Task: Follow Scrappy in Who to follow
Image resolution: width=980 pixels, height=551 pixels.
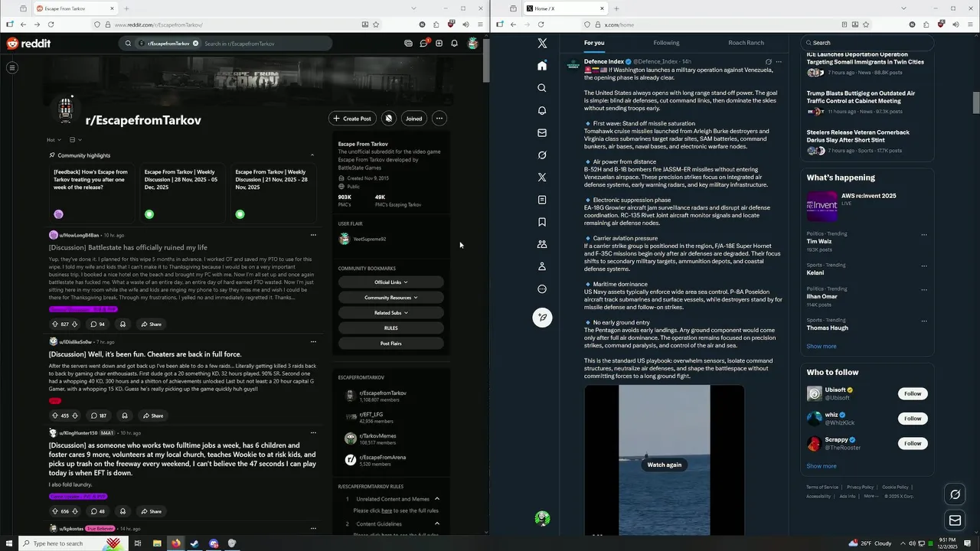Action: click(913, 444)
